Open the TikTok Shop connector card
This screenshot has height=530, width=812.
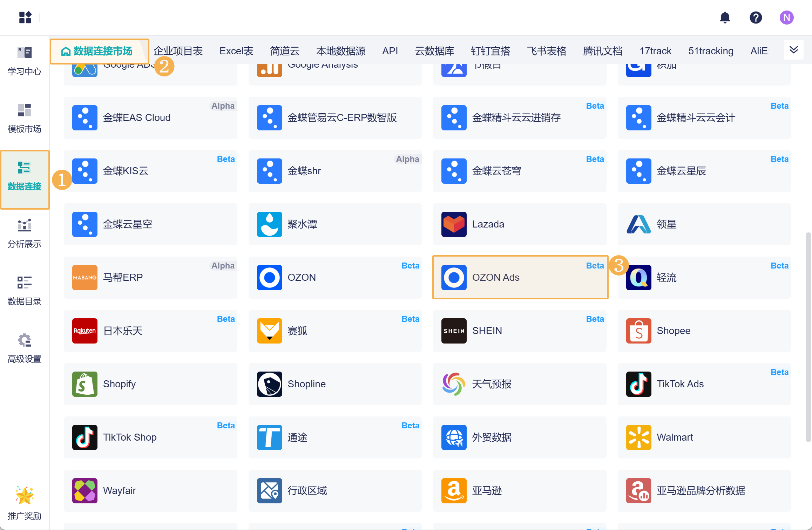pos(150,437)
